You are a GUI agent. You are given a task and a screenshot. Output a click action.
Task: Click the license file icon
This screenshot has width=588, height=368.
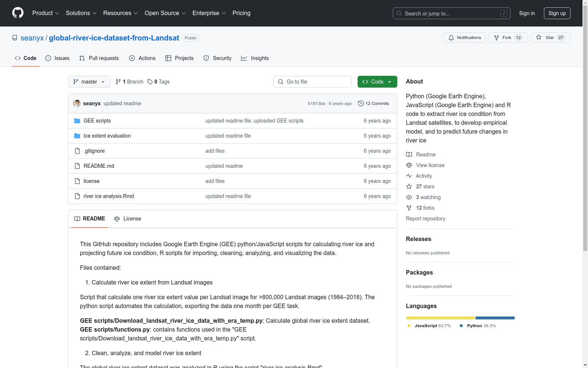point(77,181)
